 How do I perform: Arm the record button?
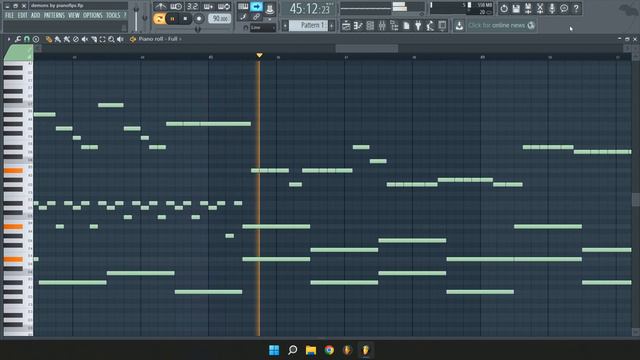pyautogui.click(x=199, y=19)
